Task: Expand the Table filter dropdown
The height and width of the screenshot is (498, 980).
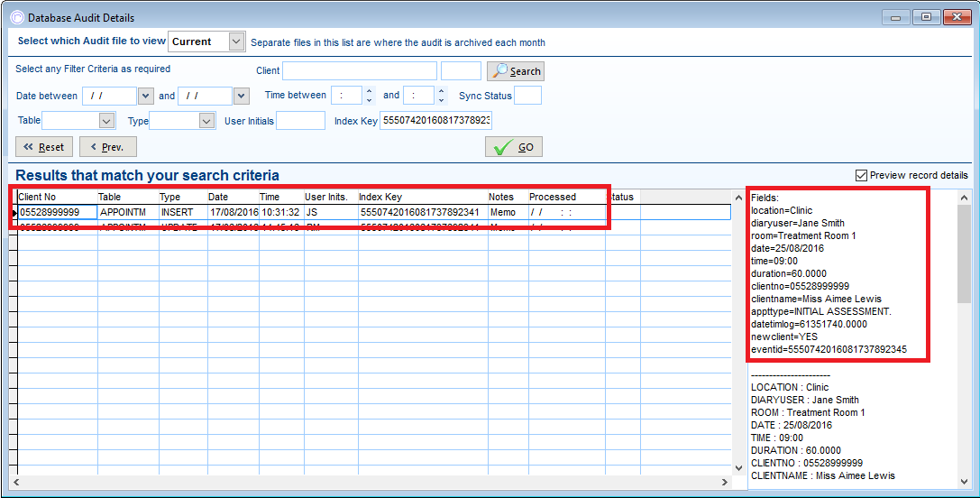Action: [x=106, y=121]
